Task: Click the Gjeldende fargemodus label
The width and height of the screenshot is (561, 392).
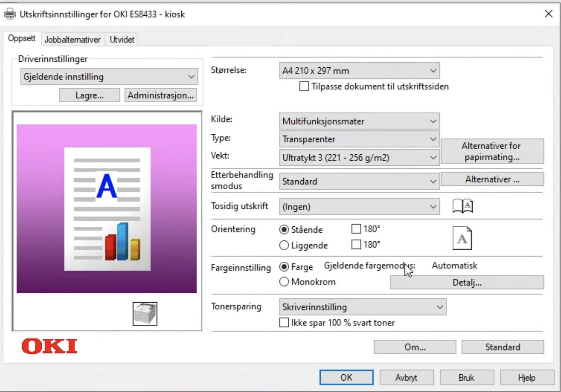Action: click(370, 266)
